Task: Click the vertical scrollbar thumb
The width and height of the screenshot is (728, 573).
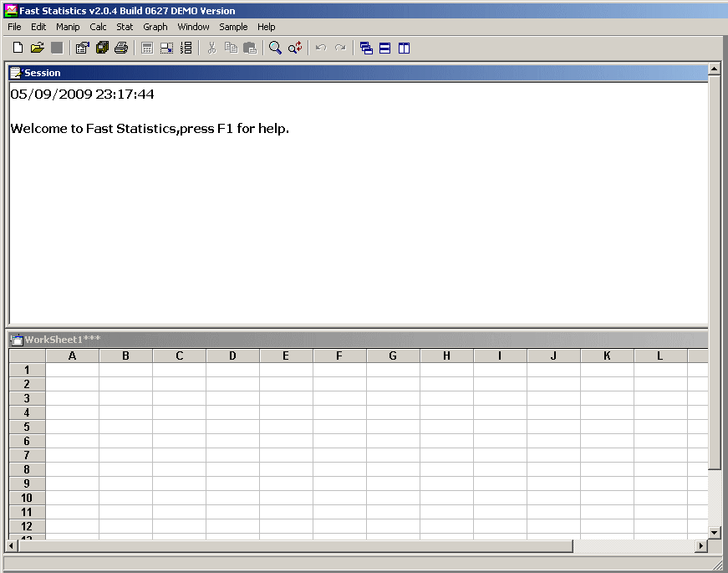Action: point(714,273)
